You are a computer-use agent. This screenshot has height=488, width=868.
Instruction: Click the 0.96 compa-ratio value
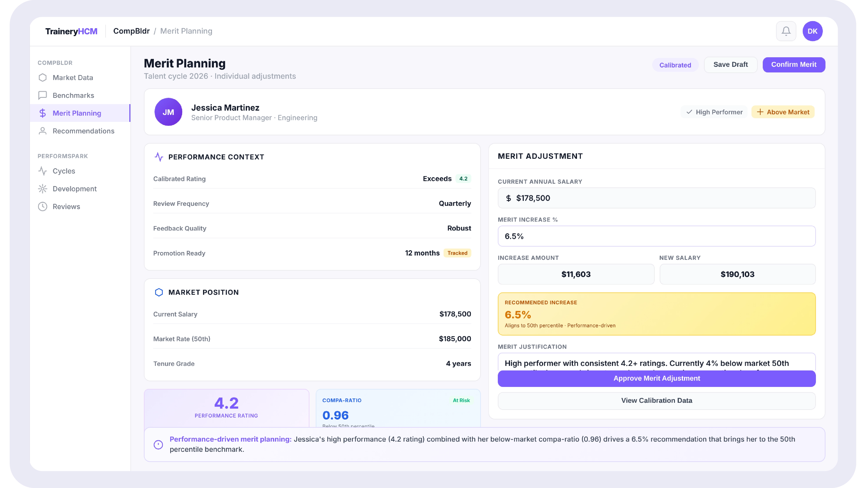pos(335,415)
